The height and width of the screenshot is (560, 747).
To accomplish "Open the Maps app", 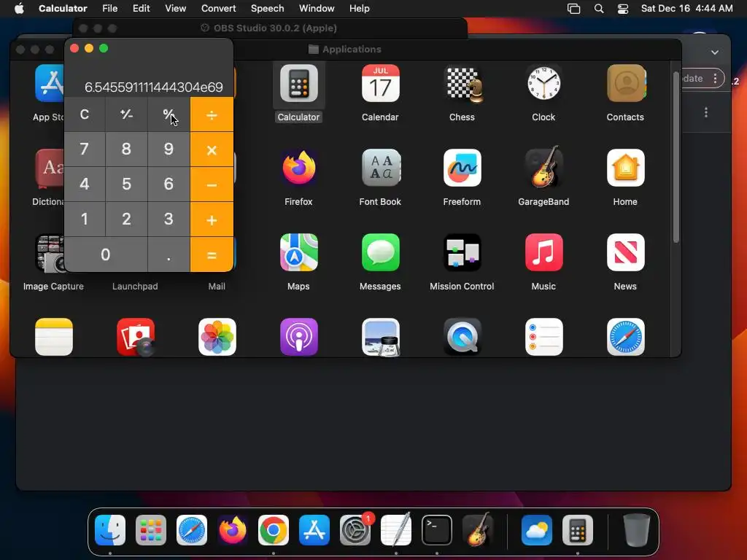I will point(298,253).
